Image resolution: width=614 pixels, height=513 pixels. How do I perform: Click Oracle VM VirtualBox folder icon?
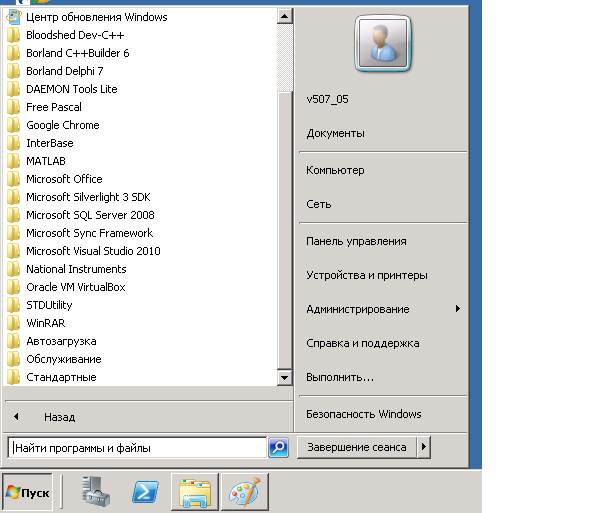coord(14,287)
